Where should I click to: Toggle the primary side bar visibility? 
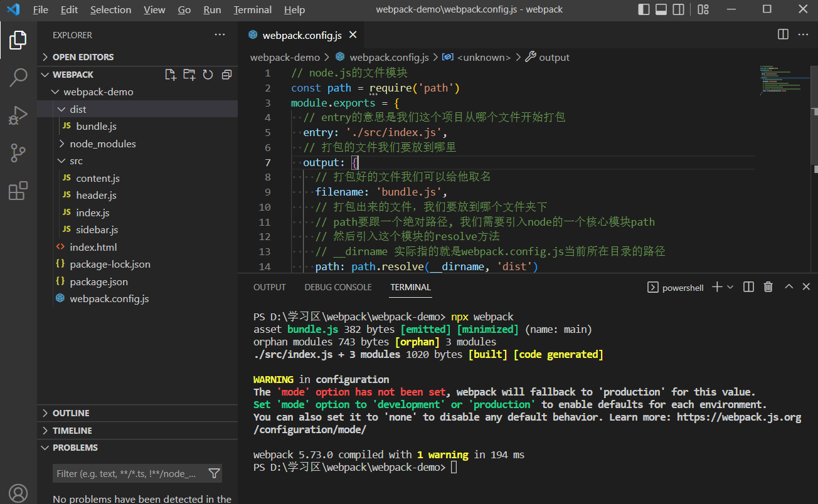[x=644, y=9]
